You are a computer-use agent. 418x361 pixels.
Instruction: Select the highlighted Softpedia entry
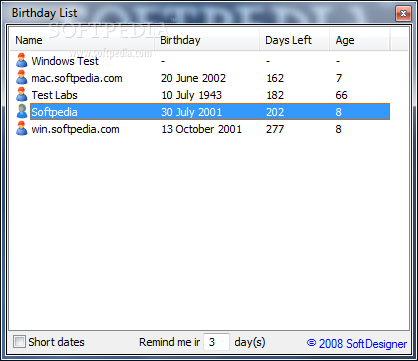[x=210, y=112]
